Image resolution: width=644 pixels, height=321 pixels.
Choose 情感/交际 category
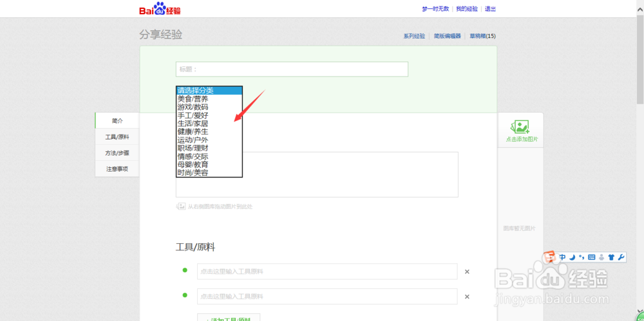(209, 156)
